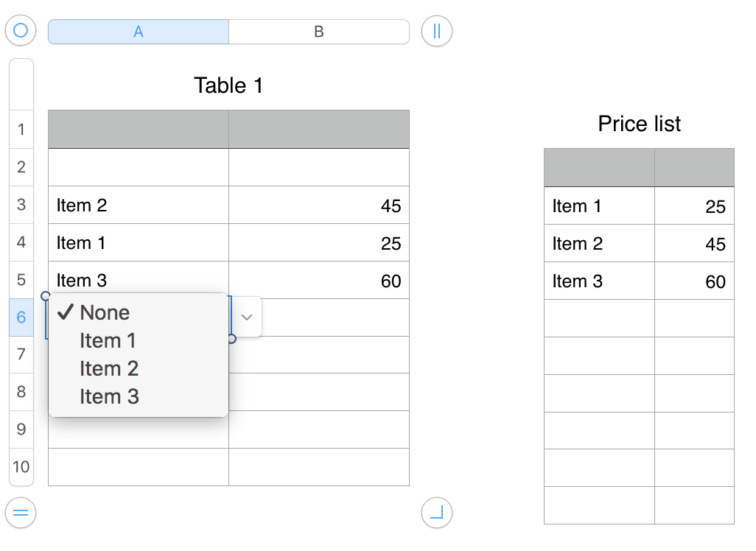This screenshot has width=756, height=551.
Task: Select row 10 header
Action: coord(21,467)
